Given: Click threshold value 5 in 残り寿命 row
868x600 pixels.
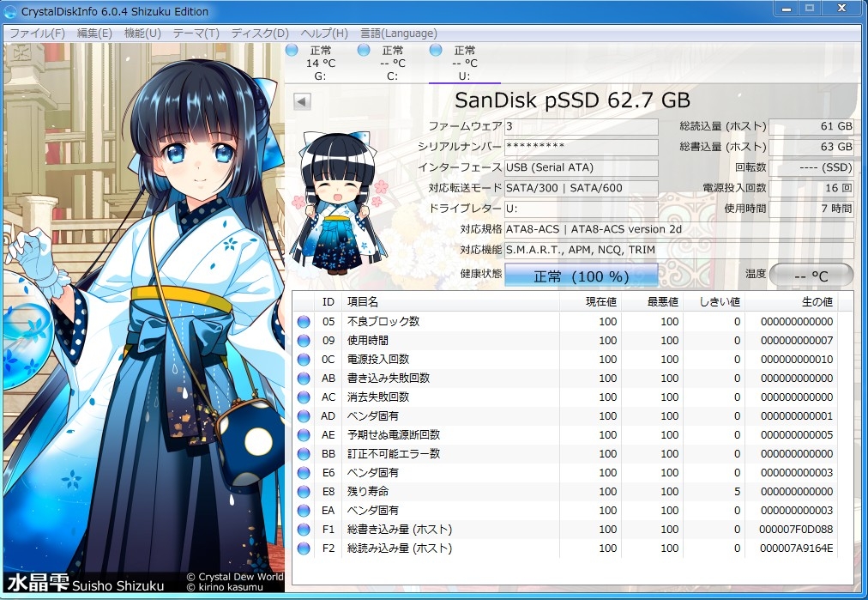Looking at the screenshot, I should click(x=737, y=491).
